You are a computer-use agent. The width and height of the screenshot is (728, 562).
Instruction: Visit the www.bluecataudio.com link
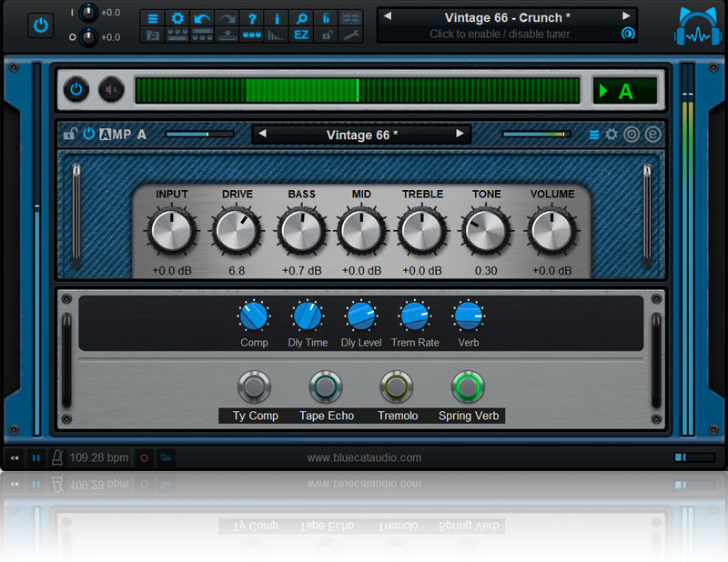pyautogui.click(x=364, y=458)
